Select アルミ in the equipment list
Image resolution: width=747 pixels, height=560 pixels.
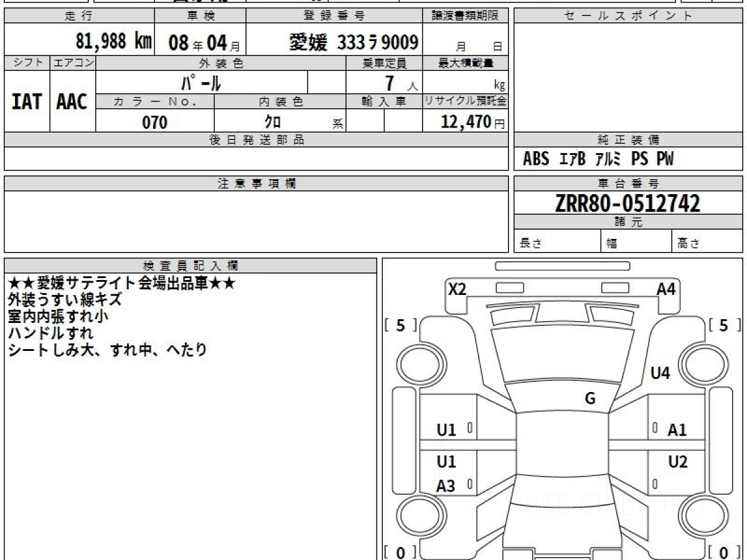(608, 159)
